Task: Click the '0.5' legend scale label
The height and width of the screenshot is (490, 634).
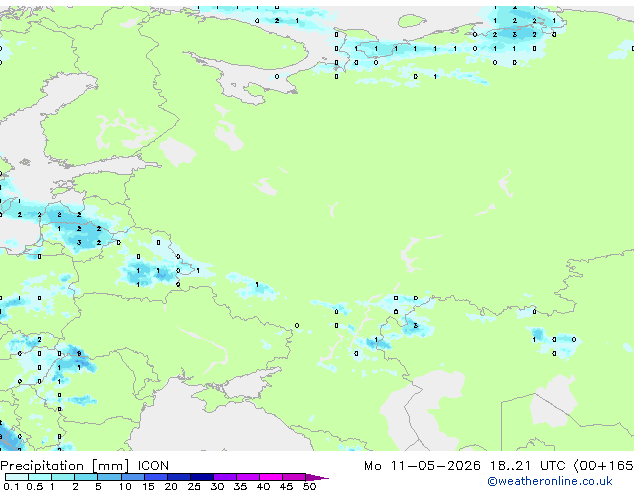Action: coord(35,486)
